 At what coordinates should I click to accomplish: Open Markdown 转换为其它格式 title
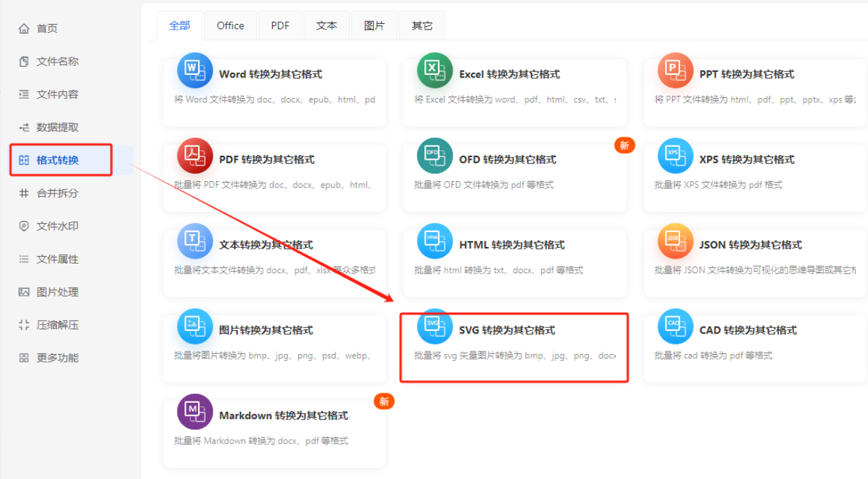[x=284, y=416]
